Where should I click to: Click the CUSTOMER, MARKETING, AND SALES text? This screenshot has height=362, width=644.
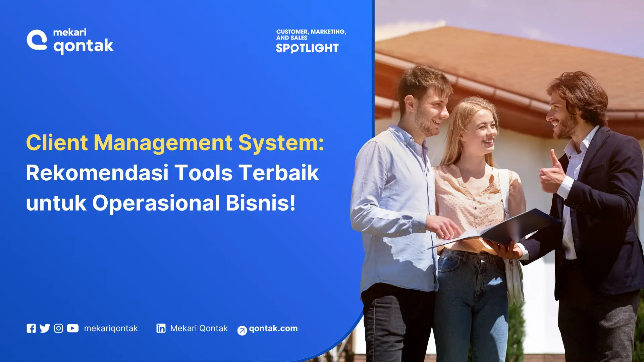(311, 34)
